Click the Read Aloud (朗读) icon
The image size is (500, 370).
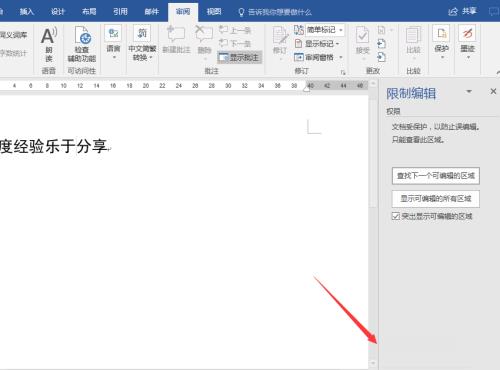49,36
